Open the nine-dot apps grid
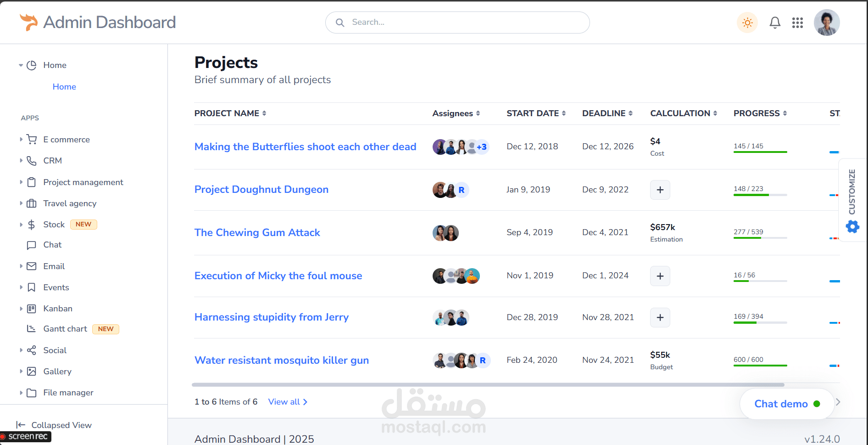Screen dimensions: 868x445 point(797,23)
